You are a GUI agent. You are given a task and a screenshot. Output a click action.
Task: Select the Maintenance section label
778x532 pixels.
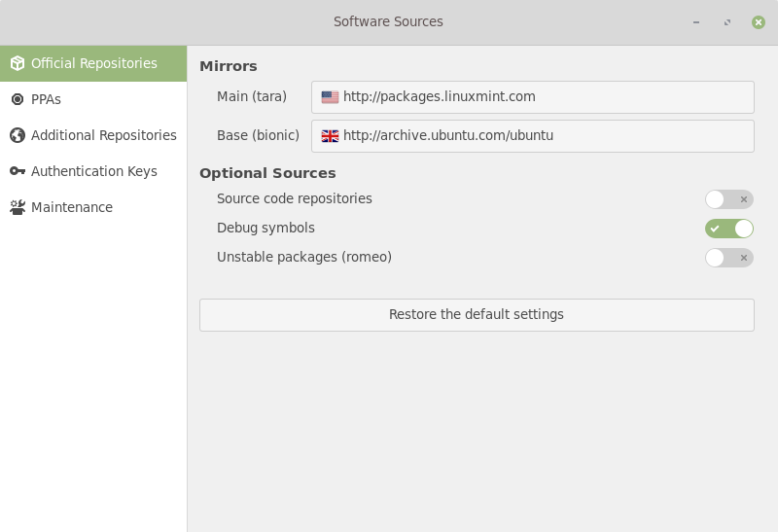click(71, 207)
